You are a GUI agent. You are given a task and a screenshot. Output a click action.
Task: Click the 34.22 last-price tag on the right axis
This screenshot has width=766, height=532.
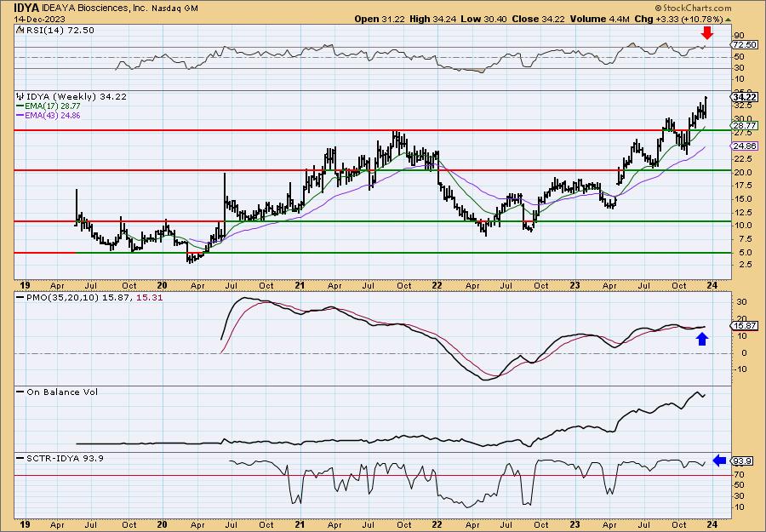pos(745,97)
